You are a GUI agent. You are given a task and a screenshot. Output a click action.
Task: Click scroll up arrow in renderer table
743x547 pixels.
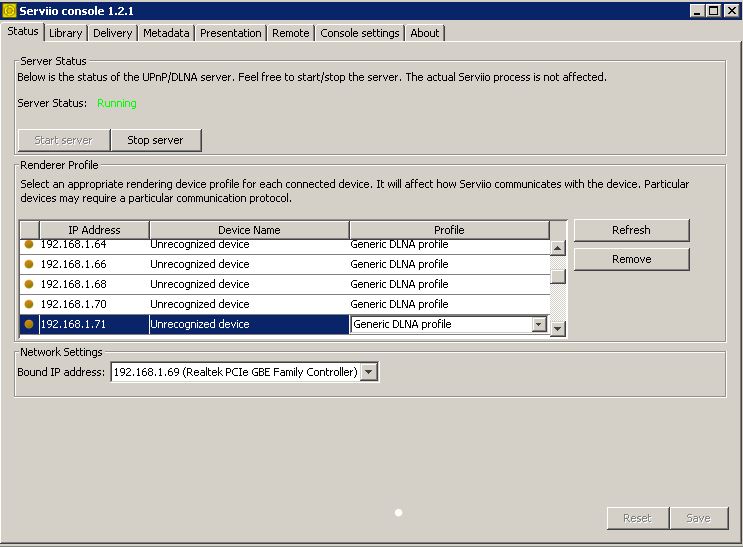point(558,248)
